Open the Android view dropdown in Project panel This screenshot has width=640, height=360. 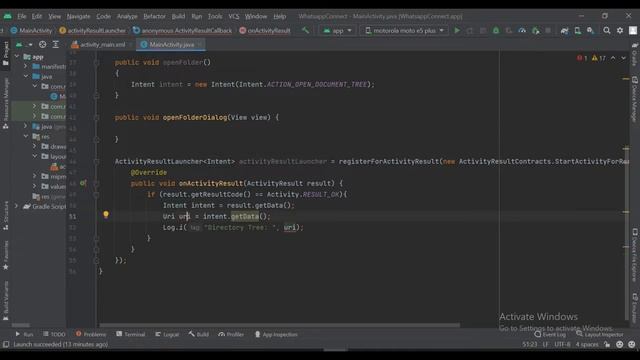[x=23, y=44]
